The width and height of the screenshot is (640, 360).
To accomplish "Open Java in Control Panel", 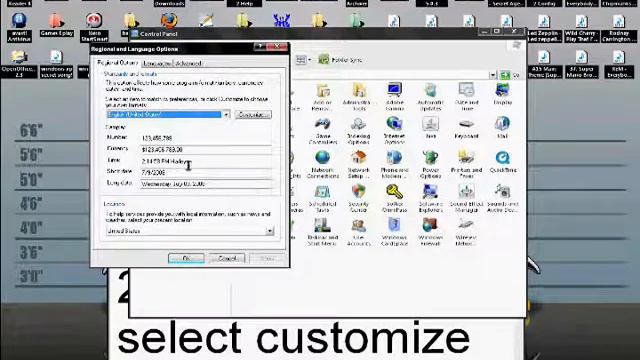I will pos(430,128).
